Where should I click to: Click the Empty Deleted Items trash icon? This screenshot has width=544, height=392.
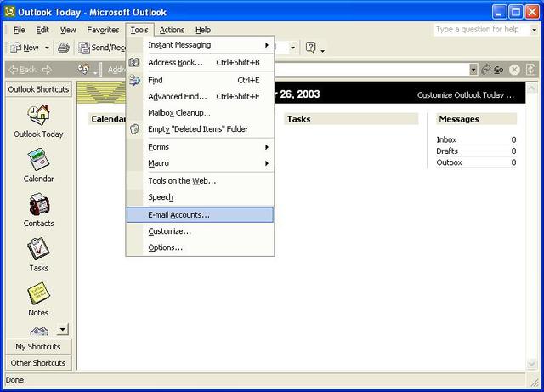pos(134,129)
